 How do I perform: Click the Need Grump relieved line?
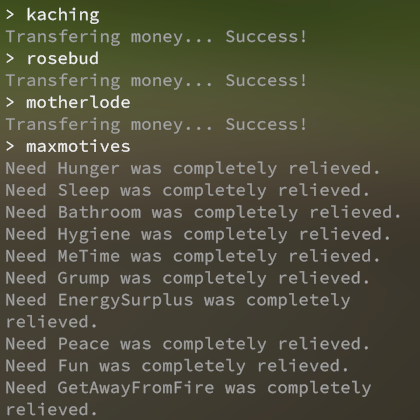tap(187, 279)
